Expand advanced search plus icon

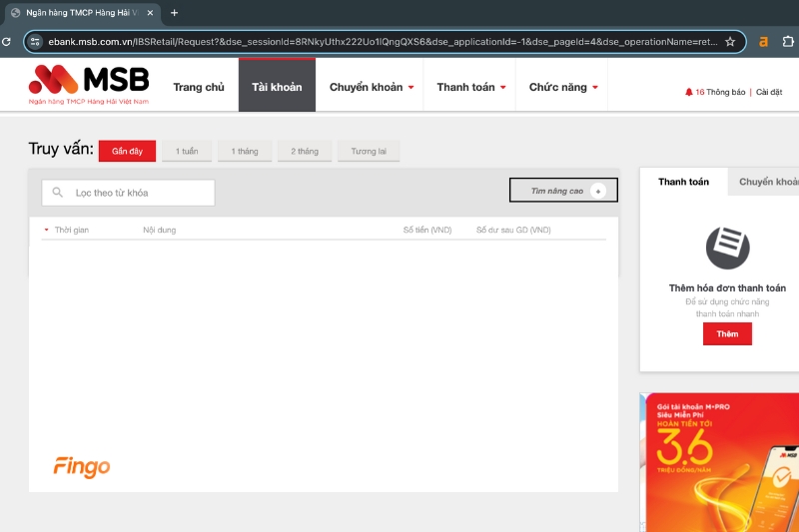click(x=598, y=191)
